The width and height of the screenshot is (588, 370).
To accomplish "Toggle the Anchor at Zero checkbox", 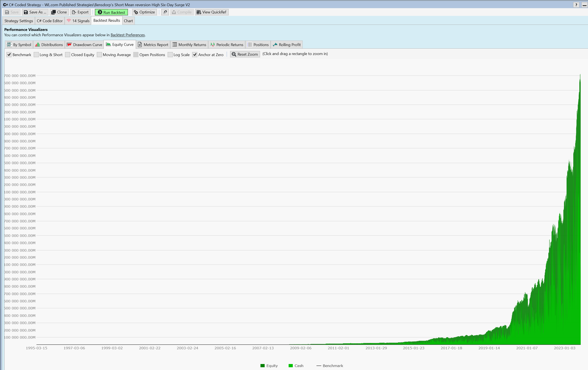I will point(195,55).
